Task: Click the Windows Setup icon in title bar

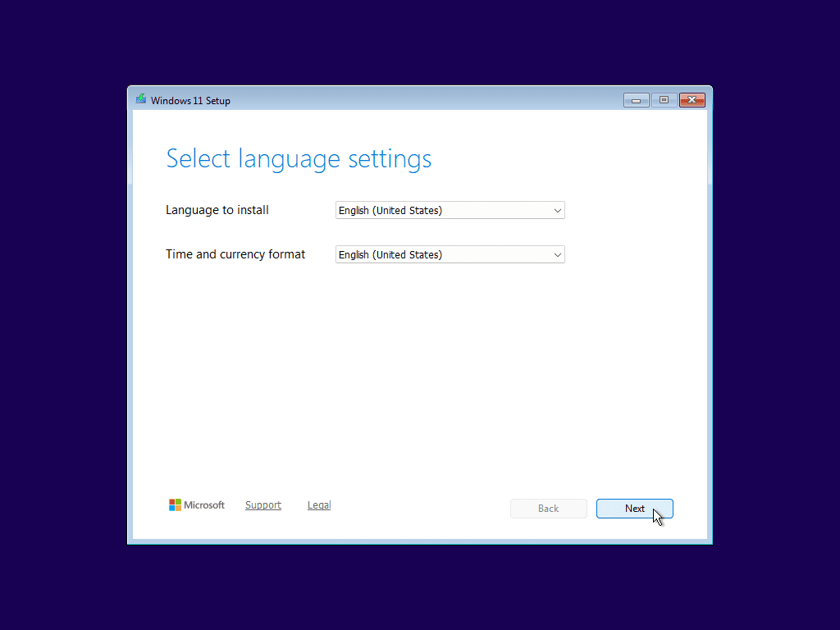Action: tap(141, 100)
